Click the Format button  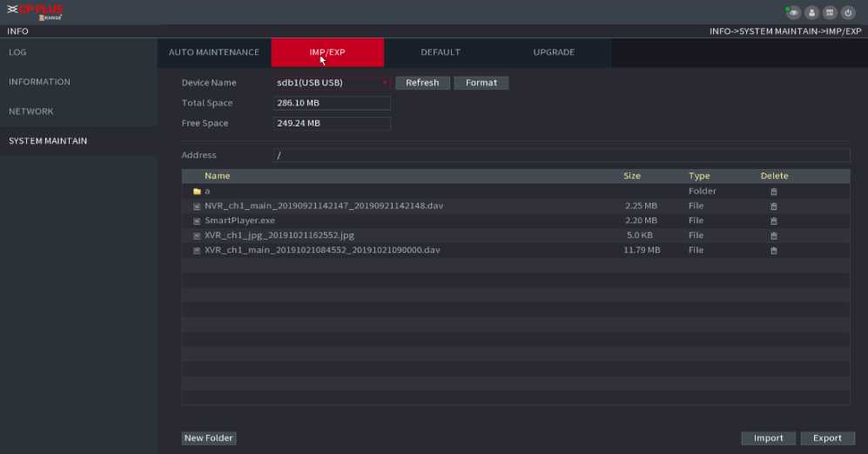coord(481,83)
